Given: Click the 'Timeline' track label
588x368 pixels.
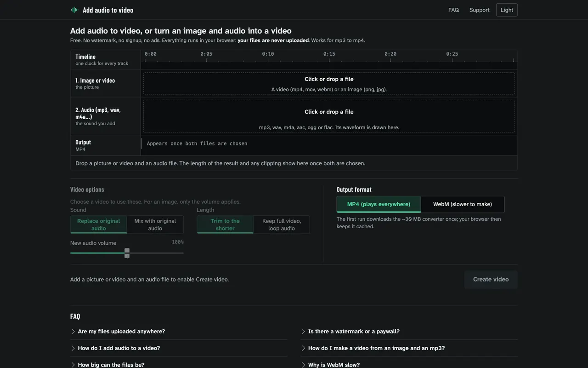Looking at the screenshot, I should [x=85, y=57].
